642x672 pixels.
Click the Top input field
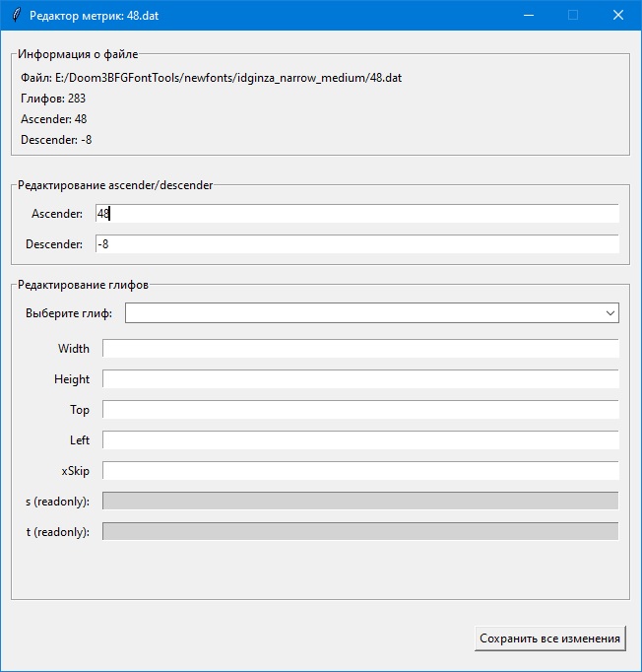point(360,410)
